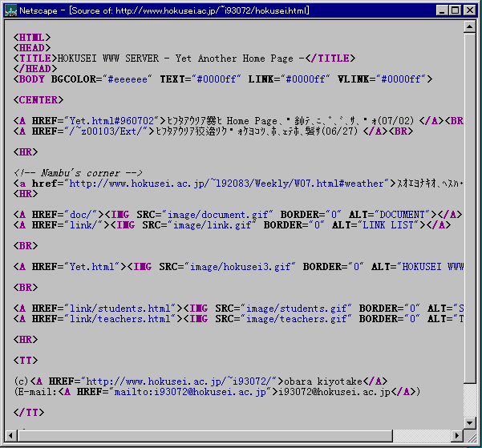This screenshot has height=448, width=482.
Task: Click the mailto:i93072@hokusei.ac.jp text
Action: tap(190, 392)
